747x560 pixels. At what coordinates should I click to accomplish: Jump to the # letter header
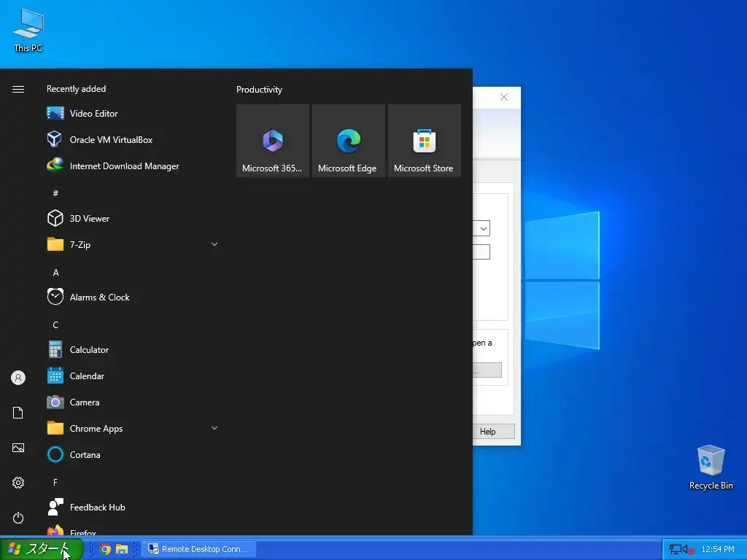55,192
